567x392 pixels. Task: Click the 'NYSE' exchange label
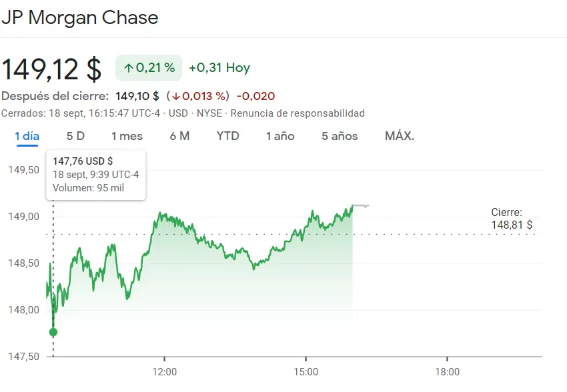[x=209, y=113]
